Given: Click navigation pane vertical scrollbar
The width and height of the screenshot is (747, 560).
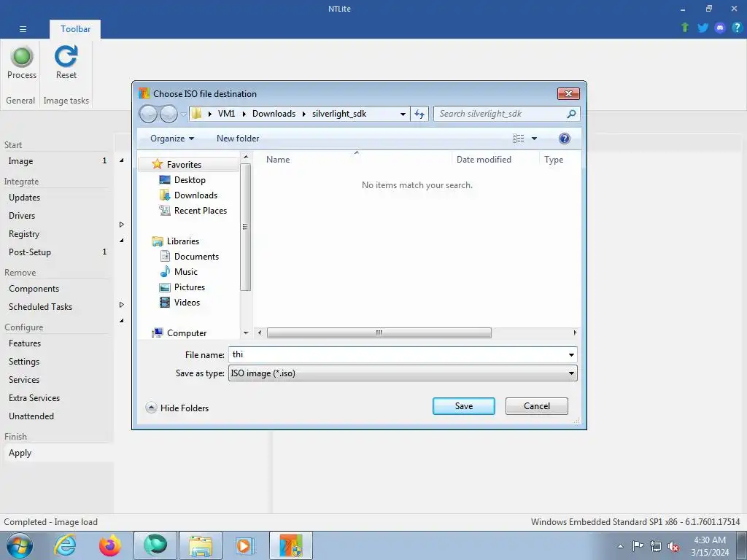Looking at the screenshot, I should pos(245,227).
